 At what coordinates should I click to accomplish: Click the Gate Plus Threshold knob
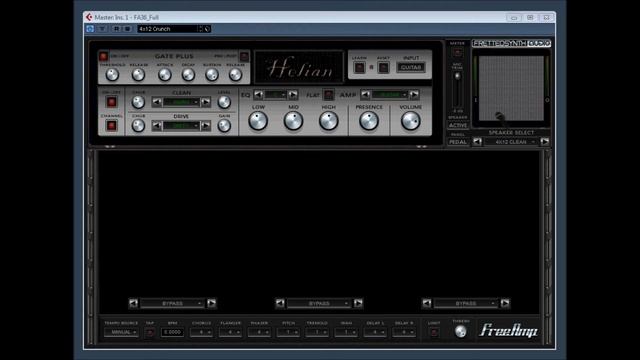click(x=112, y=75)
